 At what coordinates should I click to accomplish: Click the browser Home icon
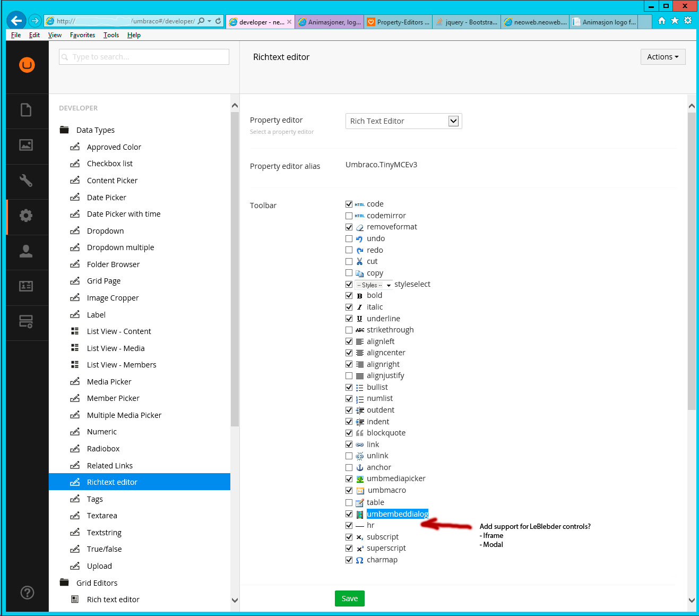[x=662, y=21]
